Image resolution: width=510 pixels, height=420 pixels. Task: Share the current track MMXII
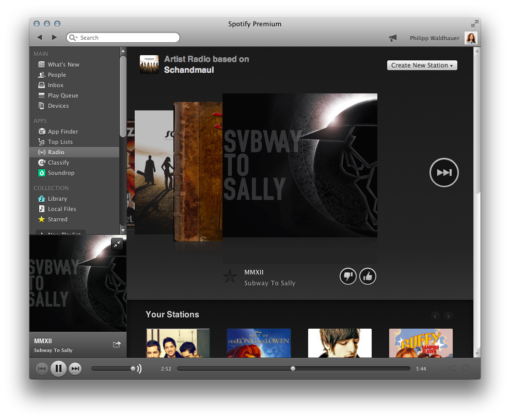click(117, 344)
